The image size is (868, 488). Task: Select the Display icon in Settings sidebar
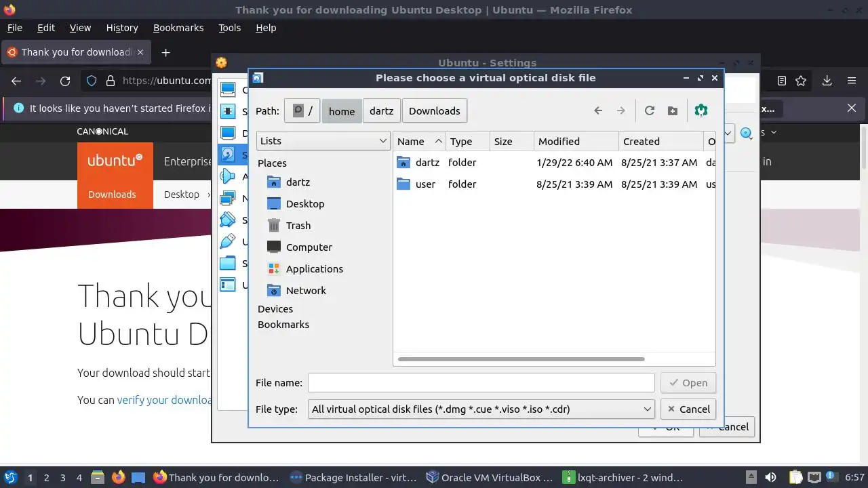[x=228, y=133]
